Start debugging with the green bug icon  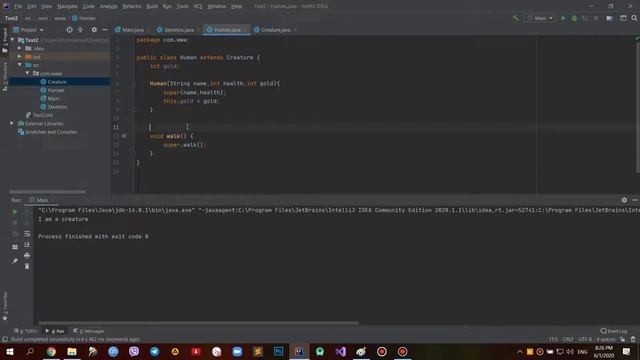tap(574, 18)
